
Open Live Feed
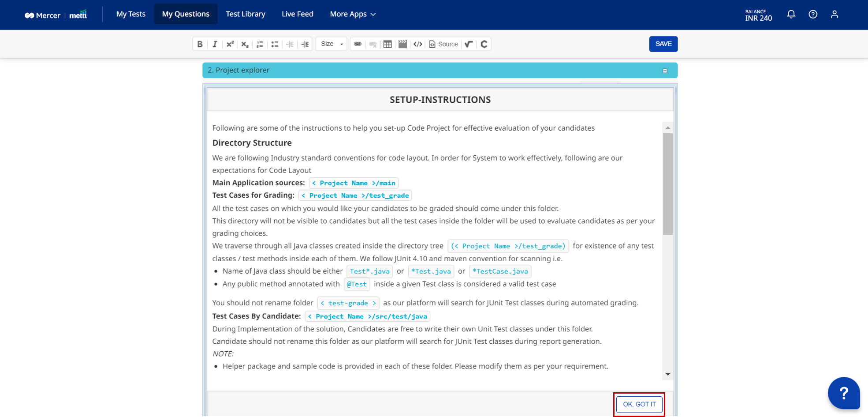298,14
